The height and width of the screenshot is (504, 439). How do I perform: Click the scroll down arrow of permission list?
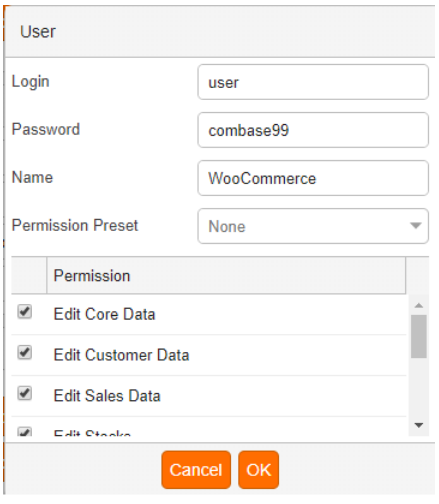[x=419, y=425]
